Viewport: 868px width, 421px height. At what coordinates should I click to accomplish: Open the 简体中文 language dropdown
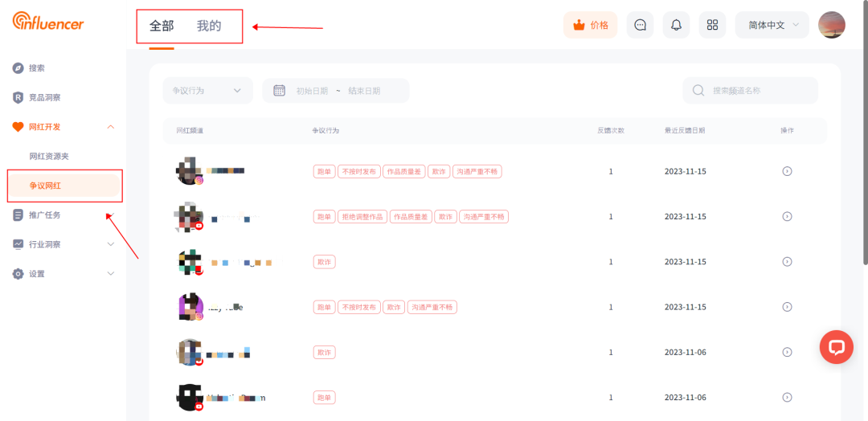[772, 25]
